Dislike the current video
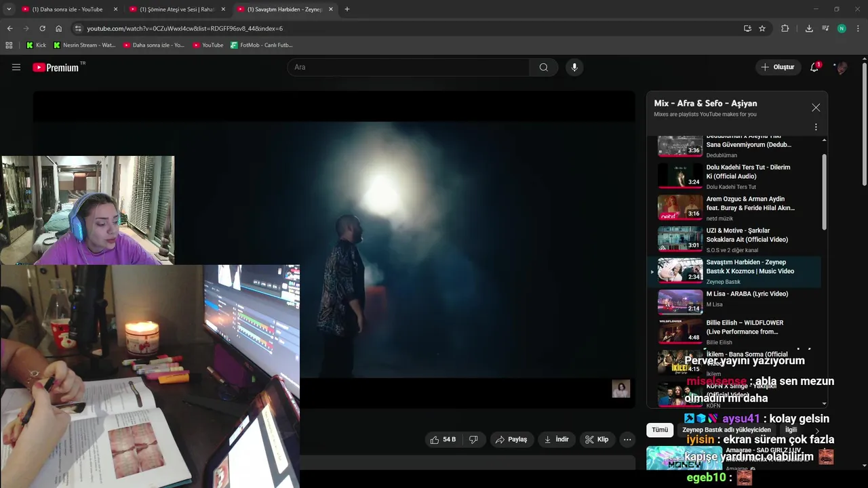 [x=473, y=439]
